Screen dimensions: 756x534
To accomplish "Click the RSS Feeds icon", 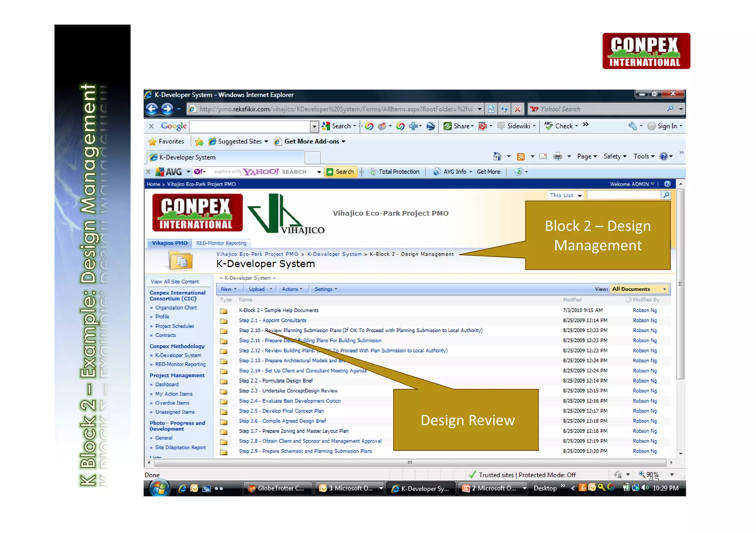I will 521,156.
